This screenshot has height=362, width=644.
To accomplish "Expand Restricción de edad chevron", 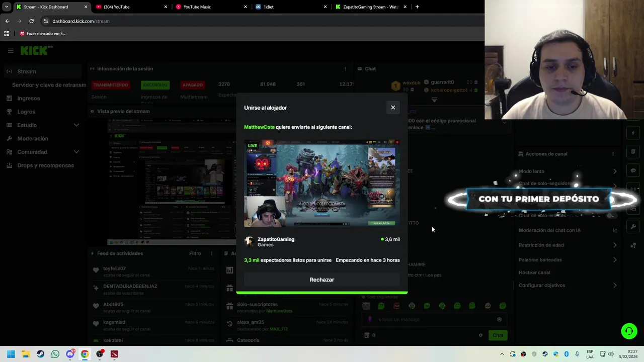I will pos(615,245).
